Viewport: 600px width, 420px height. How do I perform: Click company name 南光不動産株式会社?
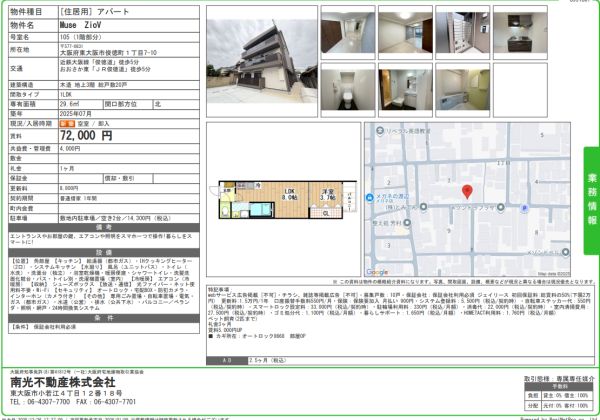pyautogui.click(x=63, y=382)
